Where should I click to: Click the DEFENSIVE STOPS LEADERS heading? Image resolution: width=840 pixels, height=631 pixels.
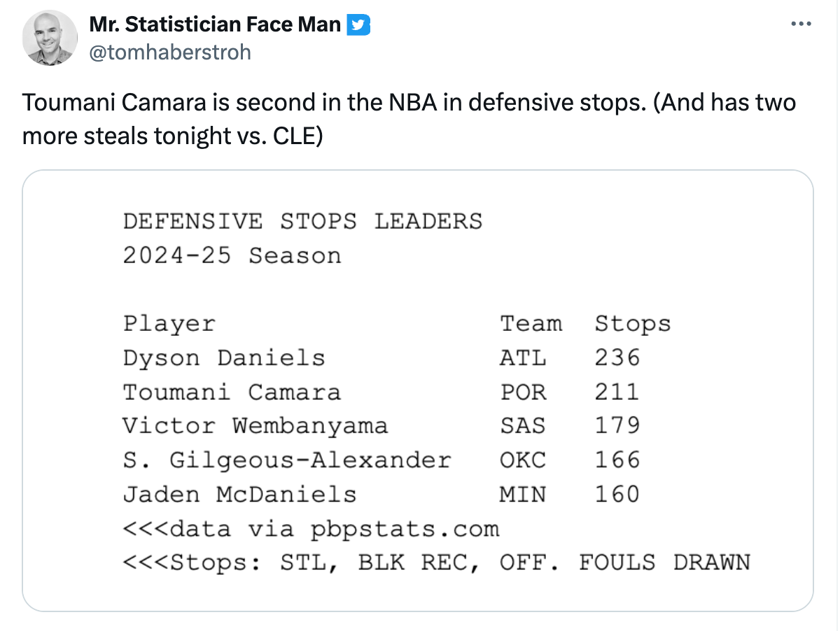(x=302, y=221)
